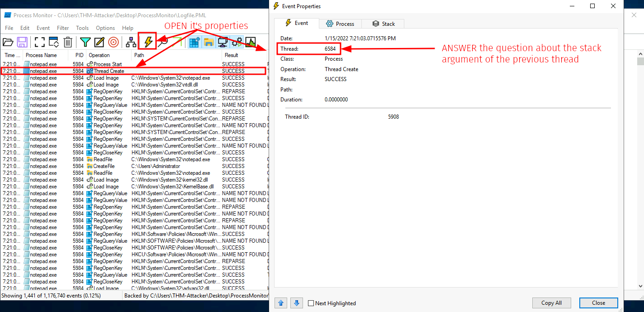
Task: Click the Clear display trash icon
Action: [x=68, y=43]
